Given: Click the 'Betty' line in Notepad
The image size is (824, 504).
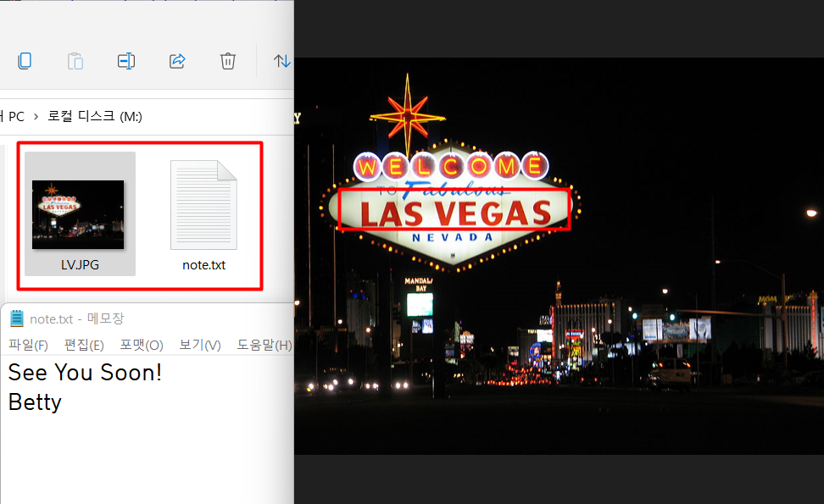Looking at the screenshot, I should point(35,402).
